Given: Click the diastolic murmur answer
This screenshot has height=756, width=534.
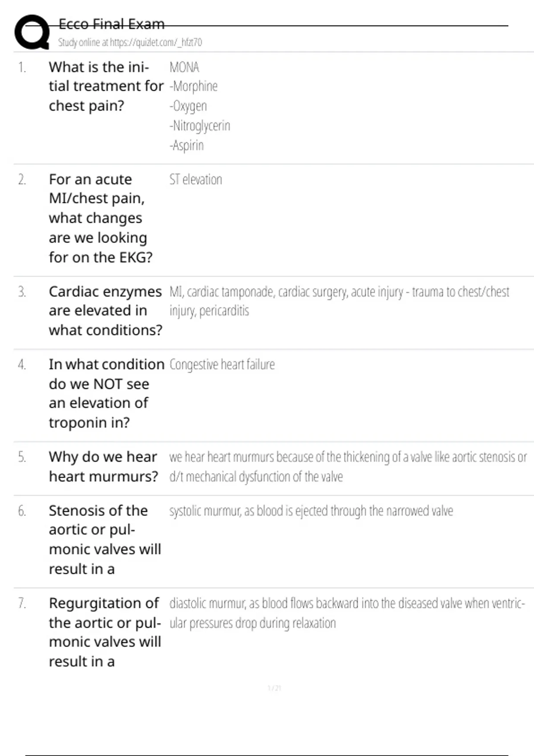Looking at the screenshot, I should point(347,613).
